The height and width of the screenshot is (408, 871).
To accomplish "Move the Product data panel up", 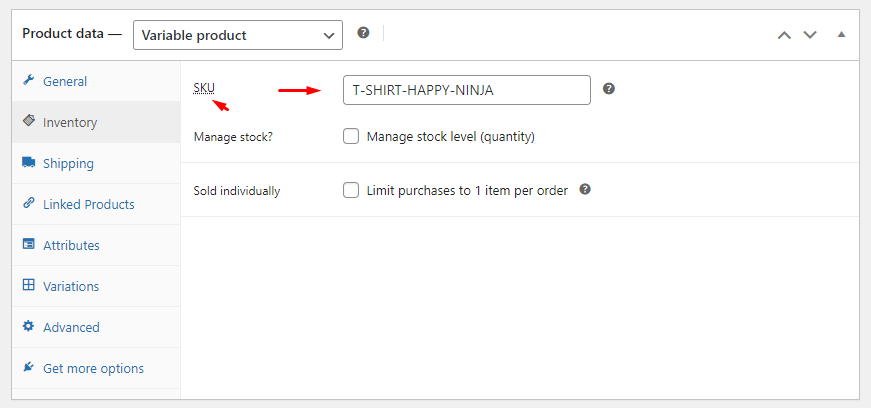I will coord(784,35).
